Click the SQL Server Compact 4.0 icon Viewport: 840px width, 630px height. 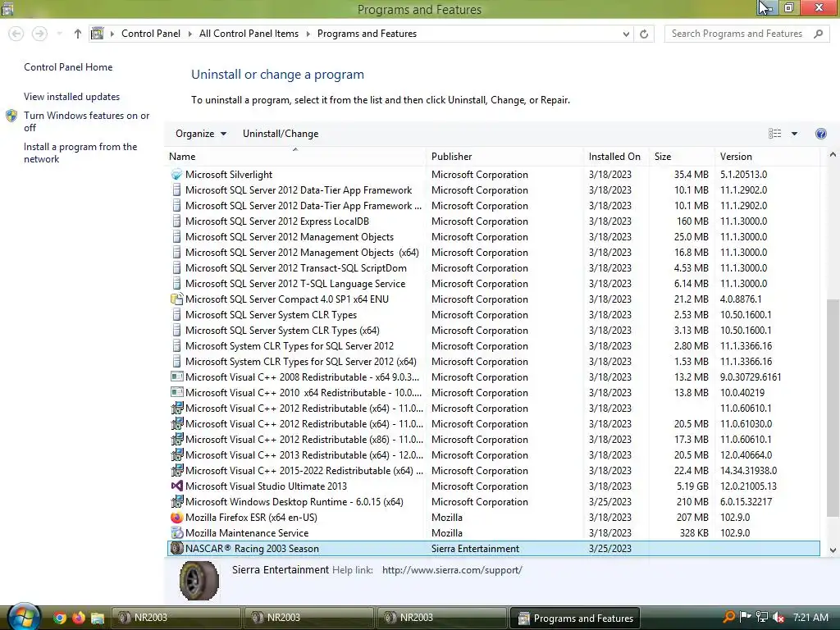pos(176,299)
